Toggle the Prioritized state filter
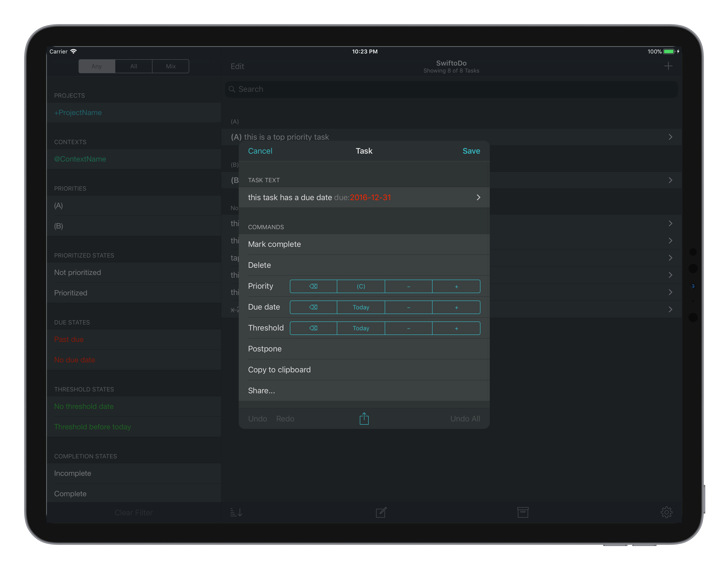728x569 pixels. (x=70, y=293)
